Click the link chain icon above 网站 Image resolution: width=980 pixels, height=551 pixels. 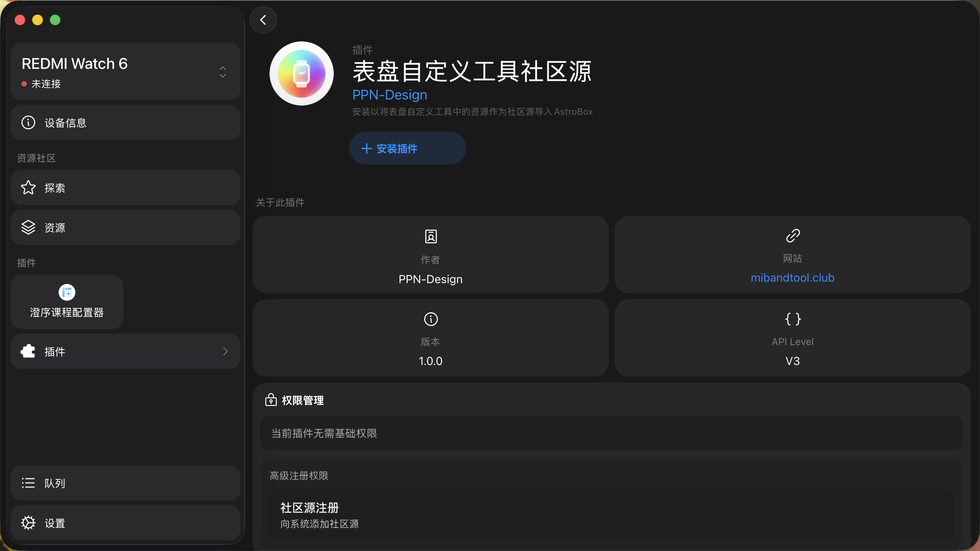793,236
